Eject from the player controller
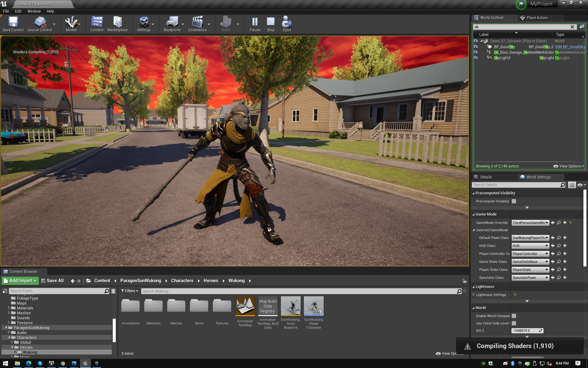The image size is (588, 368). (287, 24)
